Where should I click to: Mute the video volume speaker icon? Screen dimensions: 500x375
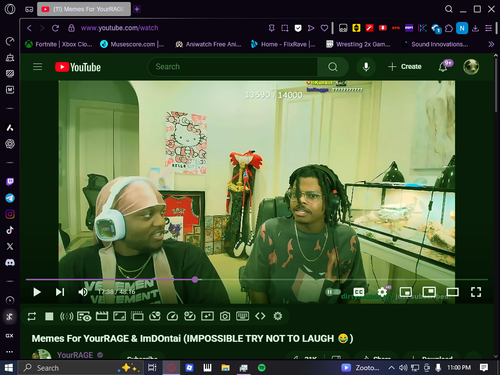pyautogui.click(x=83, y=292)
